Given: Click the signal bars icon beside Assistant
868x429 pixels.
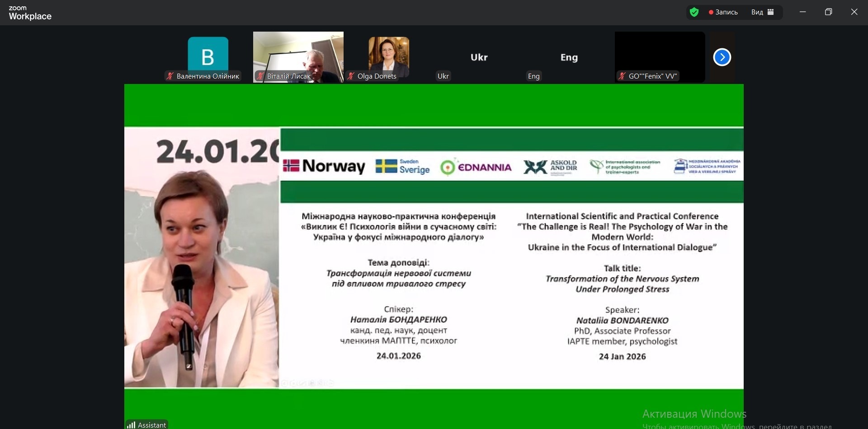Looking at the screenshot, I should [x=131, y=425].
